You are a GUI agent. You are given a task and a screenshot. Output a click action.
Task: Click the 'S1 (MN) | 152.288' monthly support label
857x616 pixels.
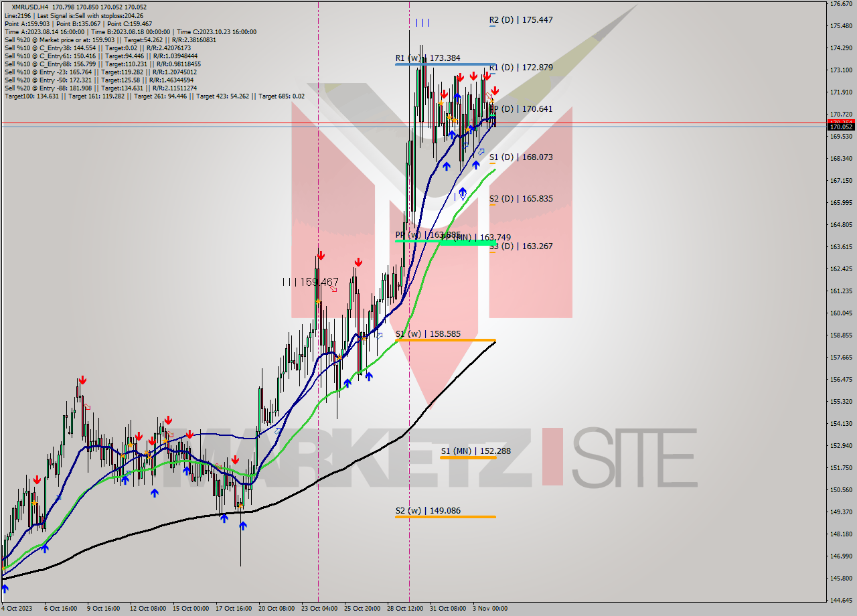coord(476,451)
